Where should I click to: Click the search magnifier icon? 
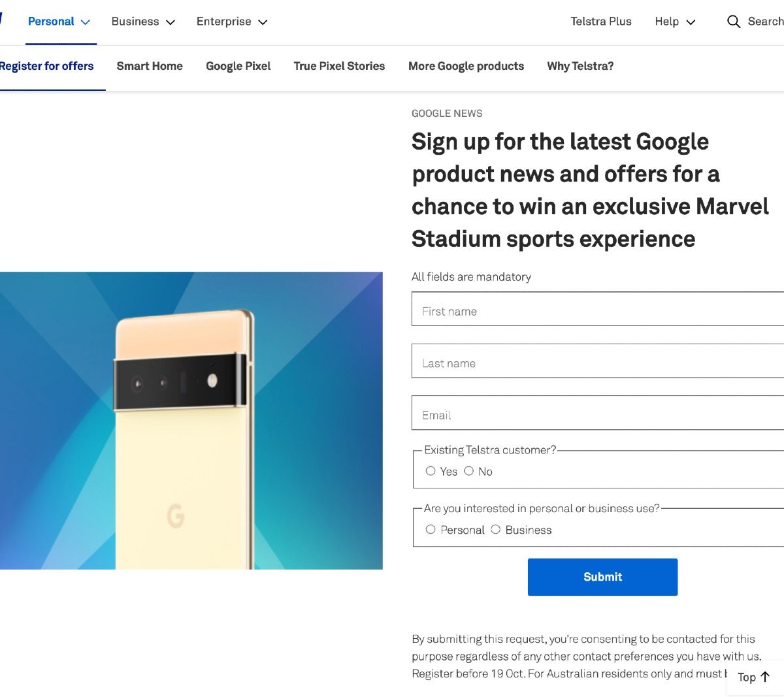(x=734, y=22)
